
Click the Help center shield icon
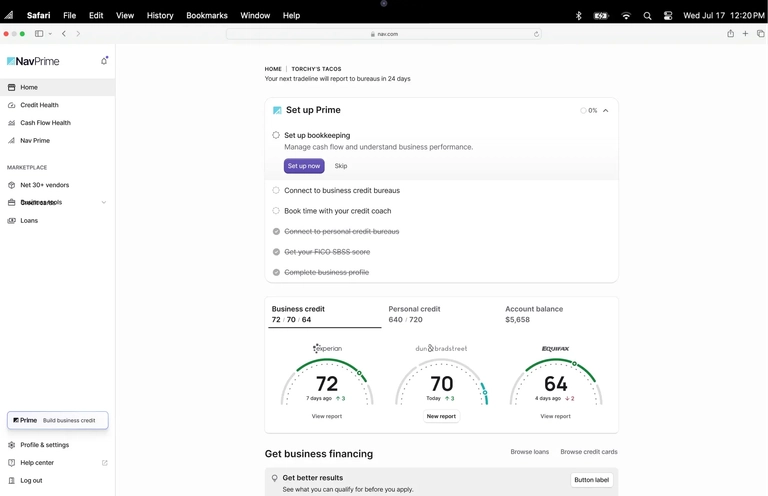point(12,463)
